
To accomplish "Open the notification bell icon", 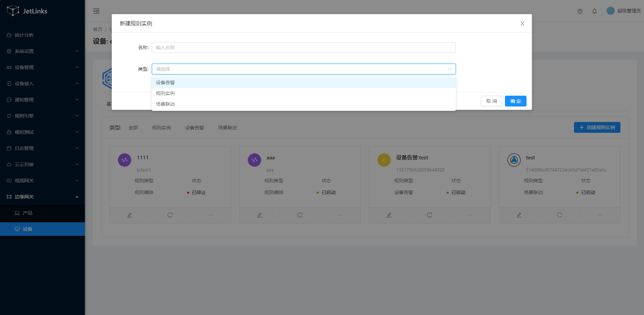I will coord(594,11).
